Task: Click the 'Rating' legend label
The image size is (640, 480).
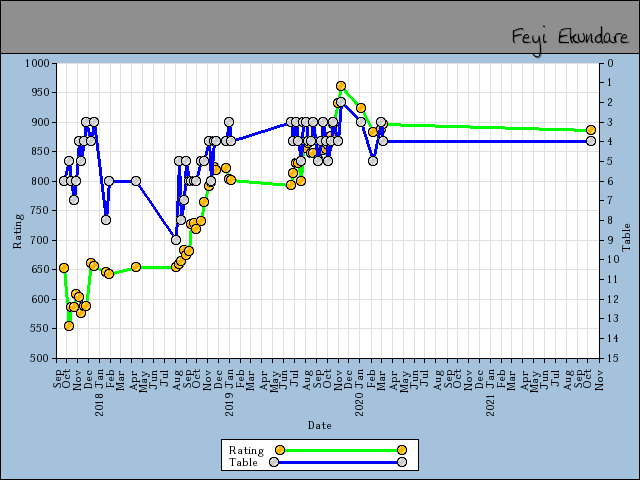Action: 247,450
